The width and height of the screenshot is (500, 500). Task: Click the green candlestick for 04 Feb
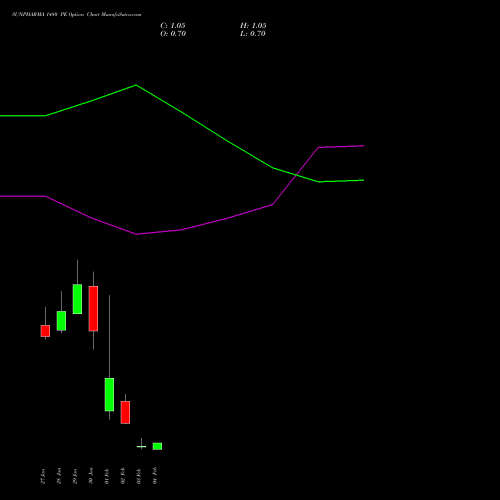tap(157, 446)
